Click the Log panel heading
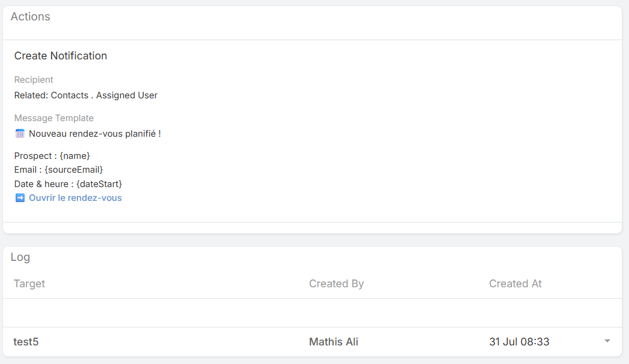 [20, 257]
